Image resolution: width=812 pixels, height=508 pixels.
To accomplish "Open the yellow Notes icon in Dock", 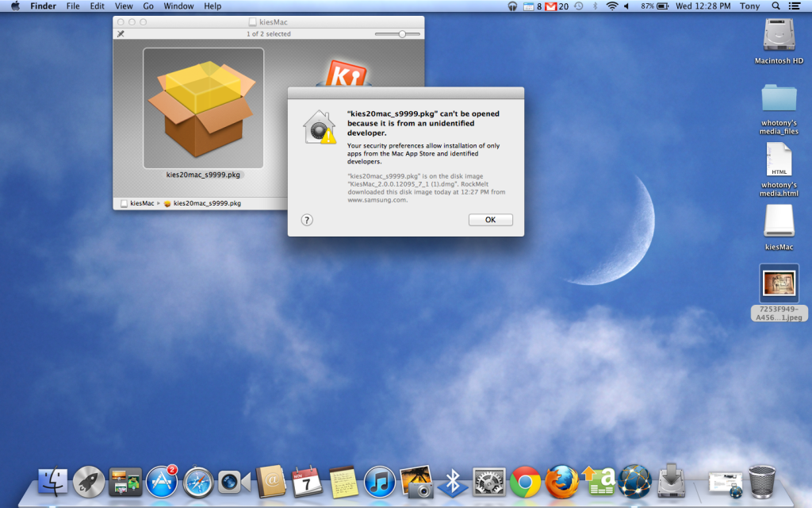I will point(343,482).
